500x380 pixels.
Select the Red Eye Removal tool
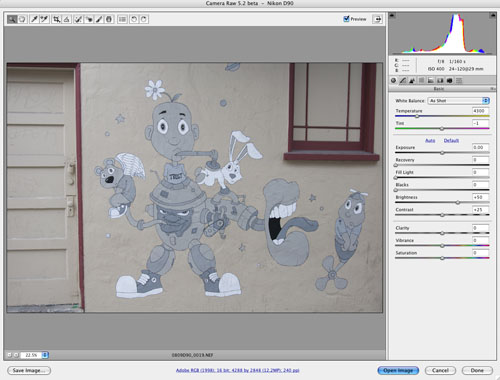[x=89, y=19]
